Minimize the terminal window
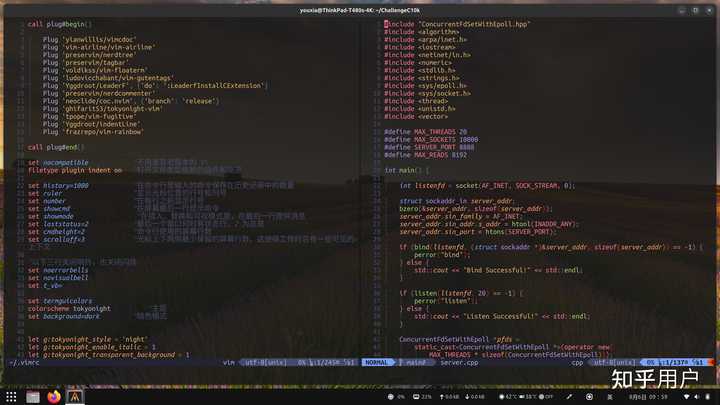This screenshot has height=405, width=720. [682, 10]
